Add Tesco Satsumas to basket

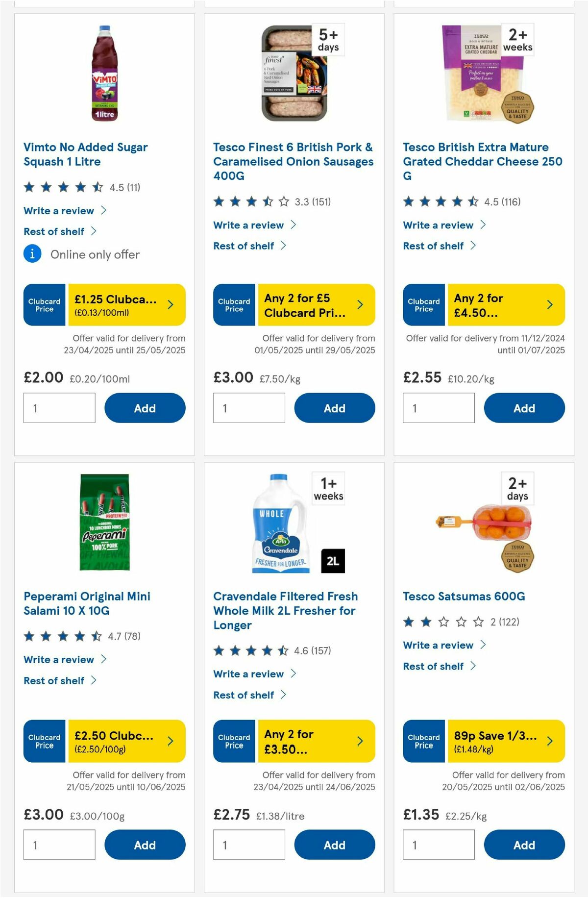(x=523, y=845)
